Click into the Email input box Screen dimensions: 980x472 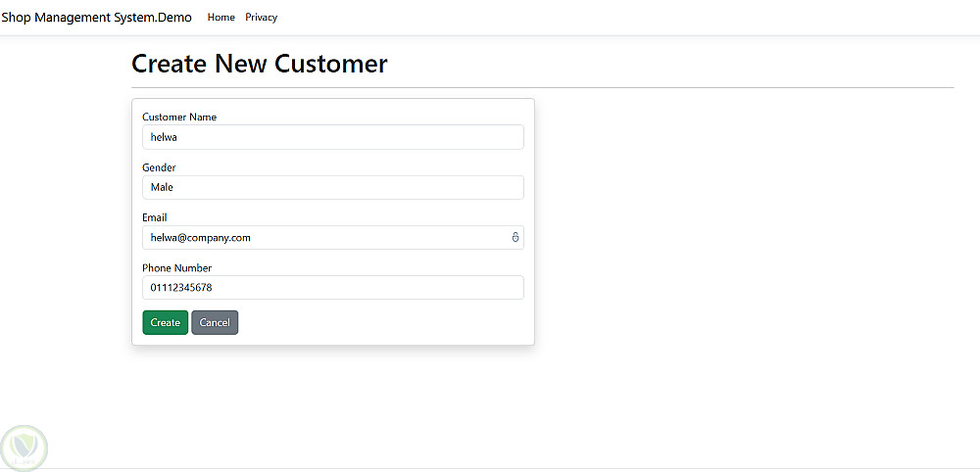(x=323, y=237)
